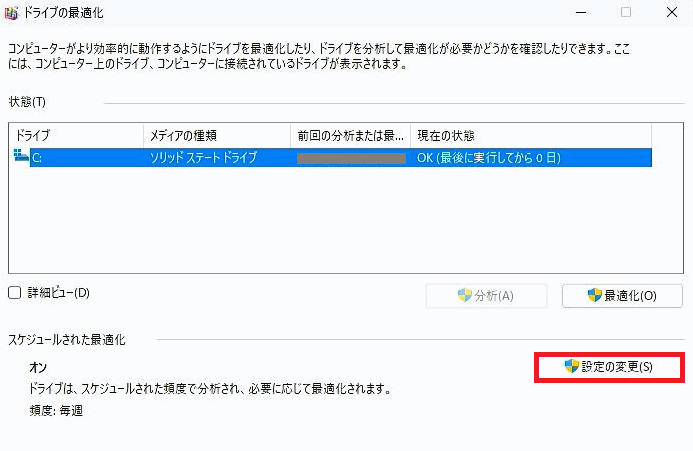
Task: Sort by the メディアの種類 column header
Action: coord(217,135)
